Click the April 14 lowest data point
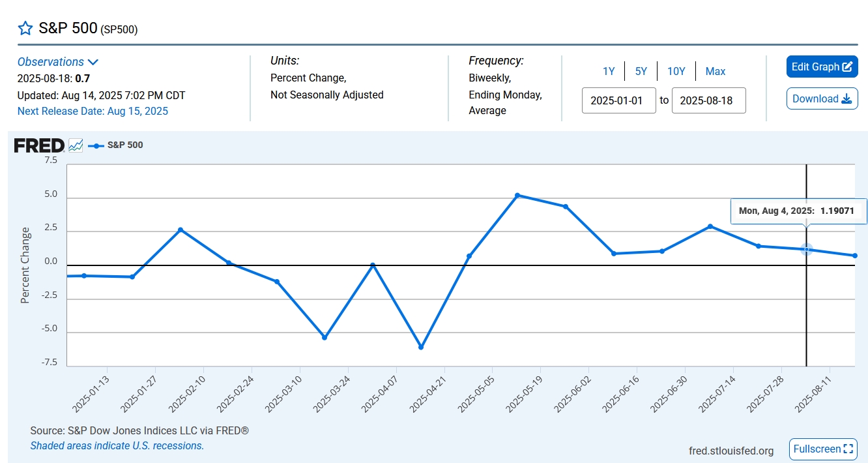The height and width of the screenshot is (463, 868). [x=421, y=348]
